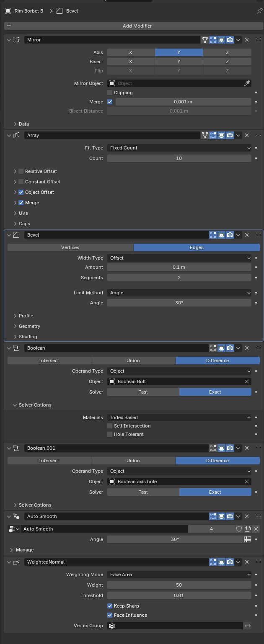Disable Keep Sharp in WeightedNormal
Screen dimensions: 264x644
pos(110,606)
